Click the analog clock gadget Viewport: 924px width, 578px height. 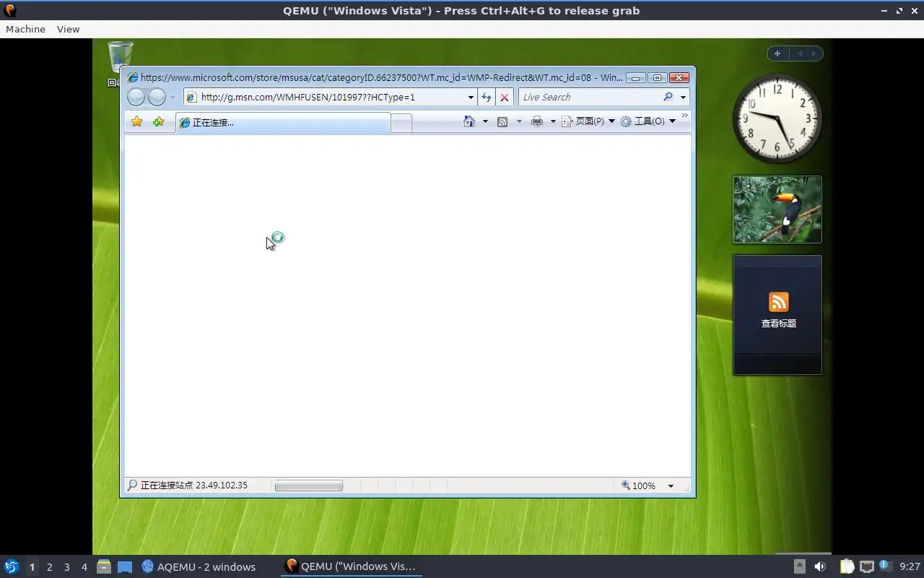coord(777,118)
